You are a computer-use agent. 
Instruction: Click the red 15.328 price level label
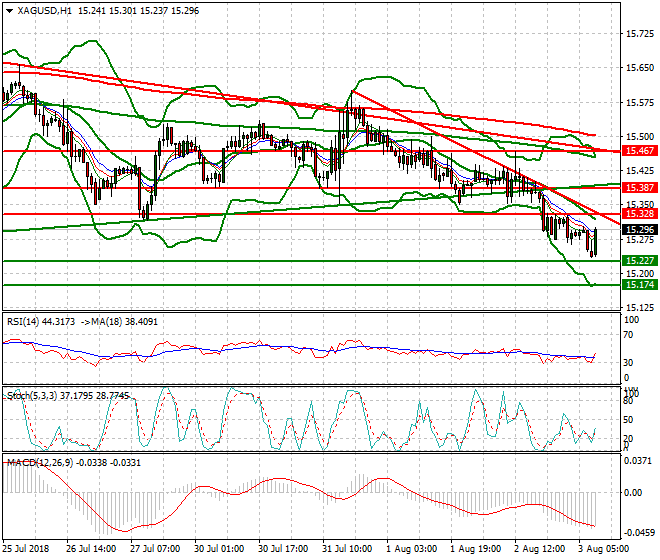click(x=640, y=214)
